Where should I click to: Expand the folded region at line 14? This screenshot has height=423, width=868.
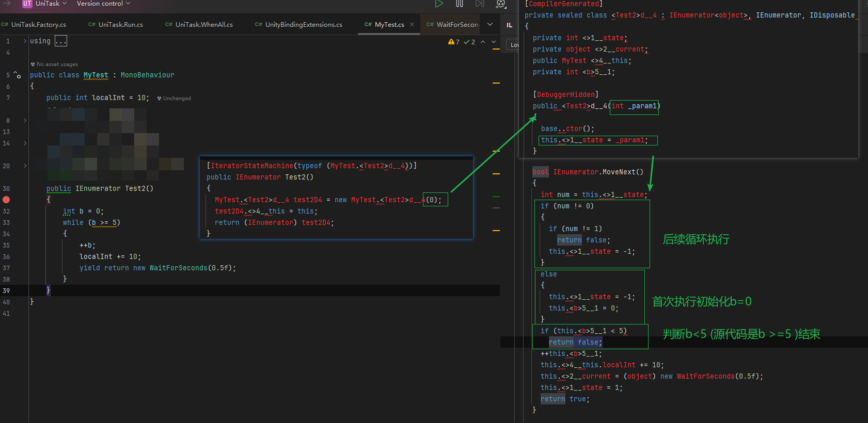[25, 143]
